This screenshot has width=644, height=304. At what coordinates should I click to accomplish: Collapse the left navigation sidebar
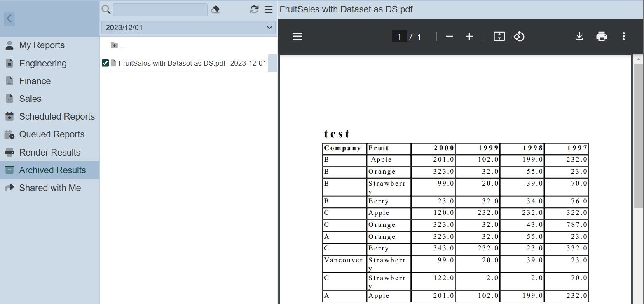click(9, 18)
